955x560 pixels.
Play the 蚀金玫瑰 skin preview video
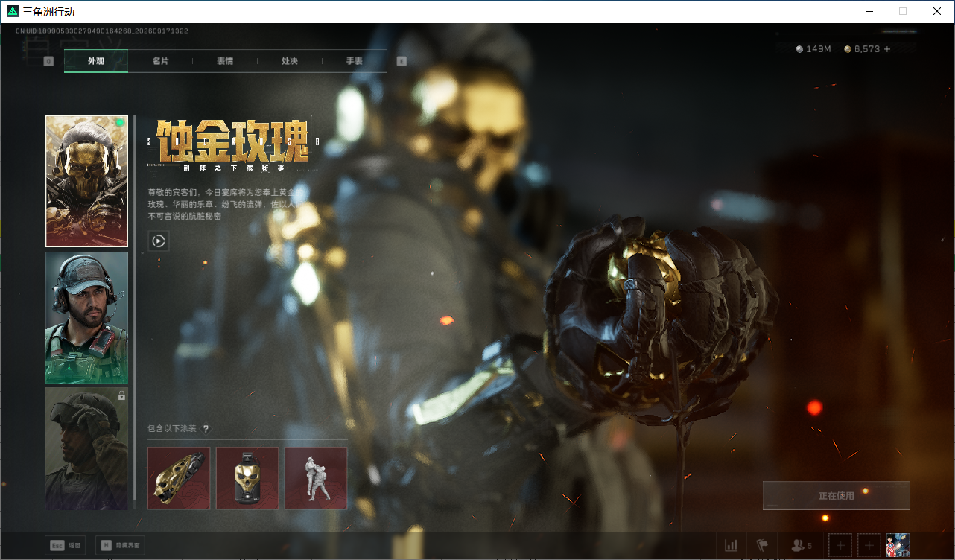click(158, 241)
